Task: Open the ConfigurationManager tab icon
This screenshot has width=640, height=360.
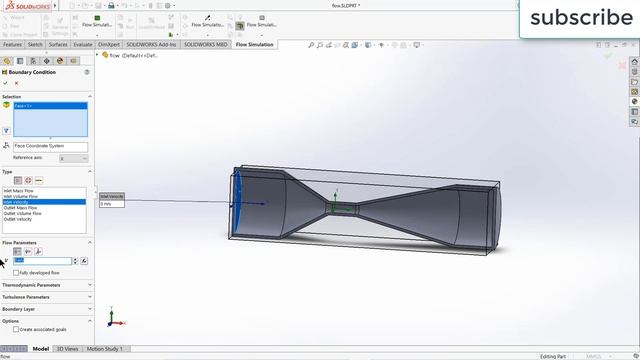Action: click(x=33, y=61)
